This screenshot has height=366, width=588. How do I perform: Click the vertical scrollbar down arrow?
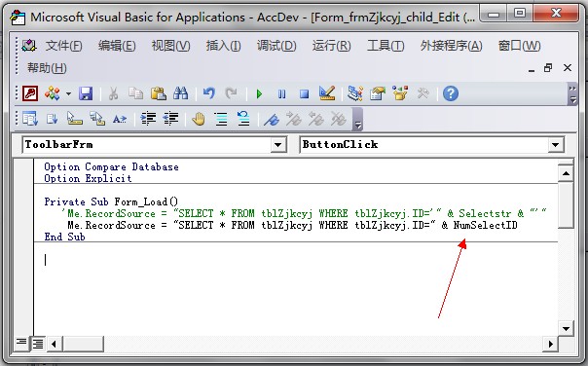click(x=566, y=329)
